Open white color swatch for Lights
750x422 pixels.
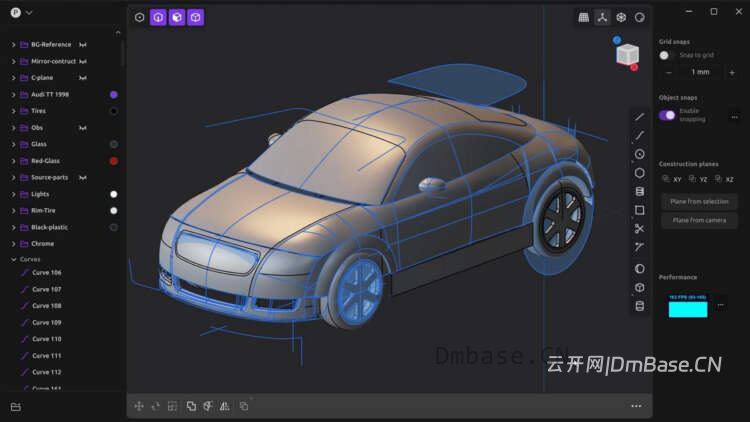114,194
